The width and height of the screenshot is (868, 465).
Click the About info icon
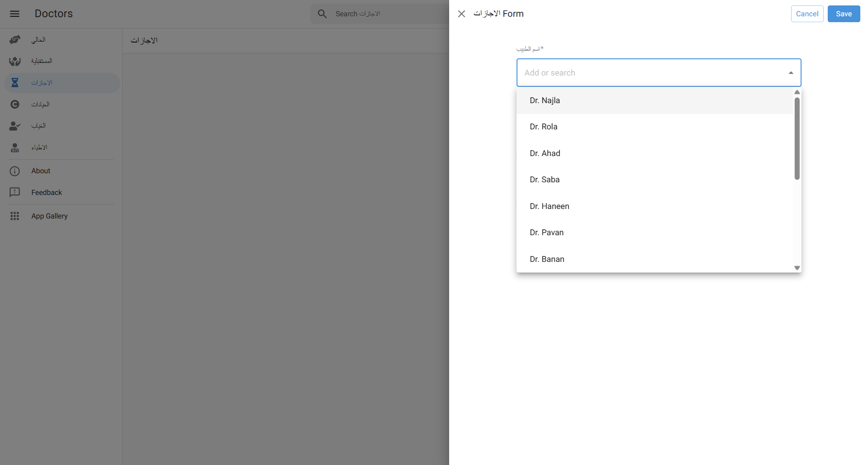(15, 171)
